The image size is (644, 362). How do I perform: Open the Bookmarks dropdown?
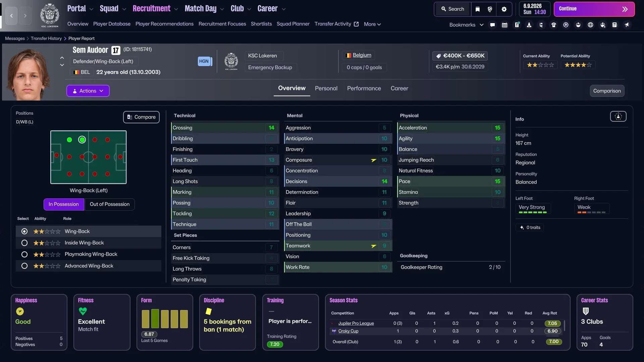coord(466,25)
